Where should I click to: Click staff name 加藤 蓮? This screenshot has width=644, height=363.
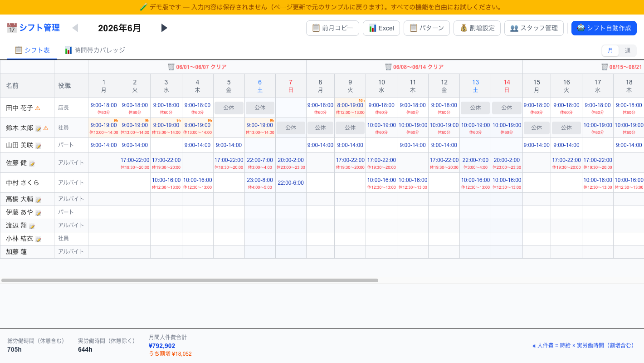(x=16, y=252)
